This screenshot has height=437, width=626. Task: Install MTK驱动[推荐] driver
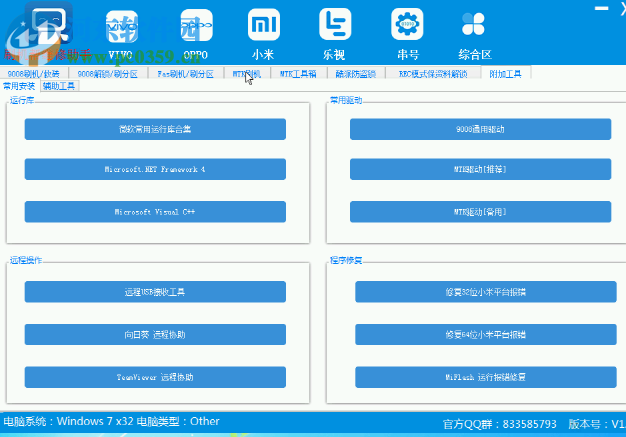pos(480,169)
